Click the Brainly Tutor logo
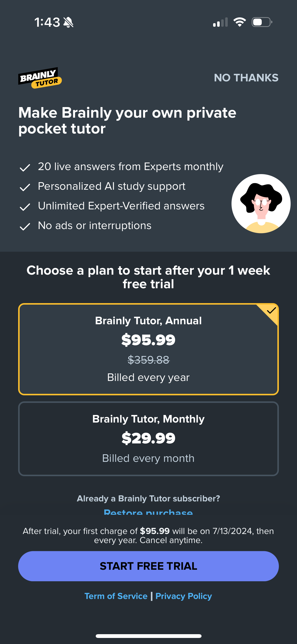The width and height of the screenshot is (297, 644). pyautogui.click(x=40, y=77)
